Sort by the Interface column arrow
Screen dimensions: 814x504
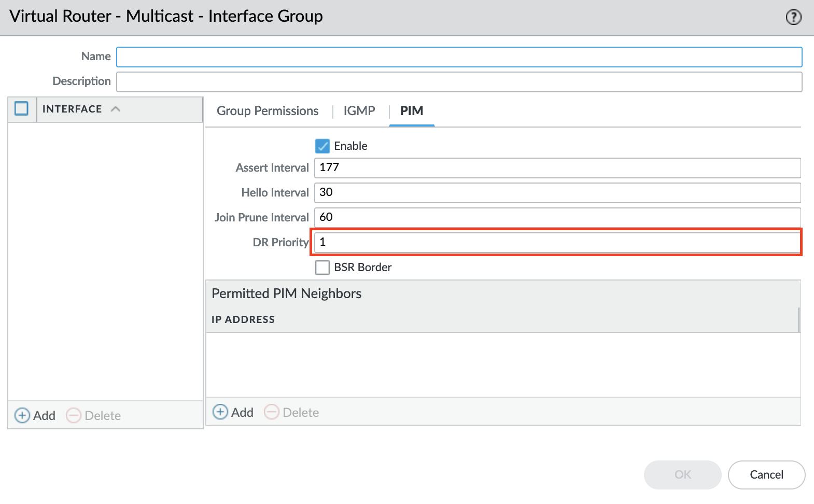[116, 109]
